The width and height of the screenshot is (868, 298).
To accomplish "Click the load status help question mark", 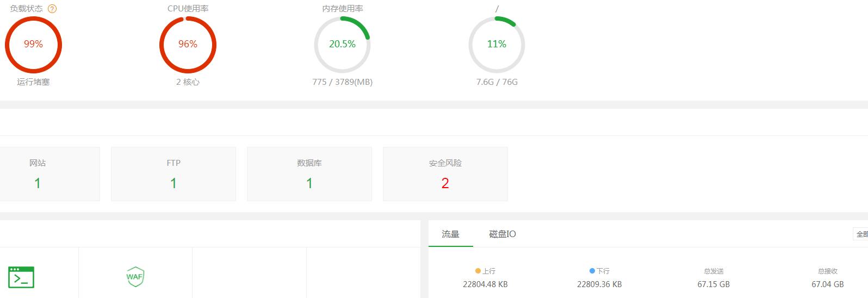I will click(52, 9).
